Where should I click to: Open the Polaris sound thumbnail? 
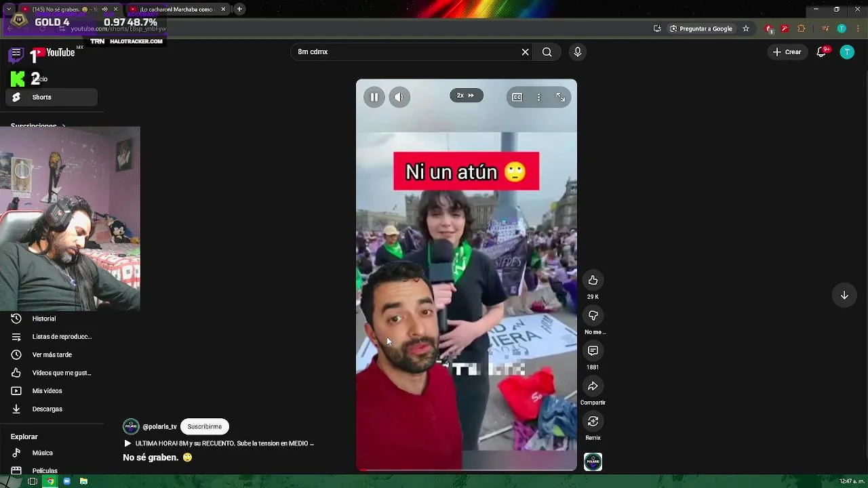click(x=593, y=462)
